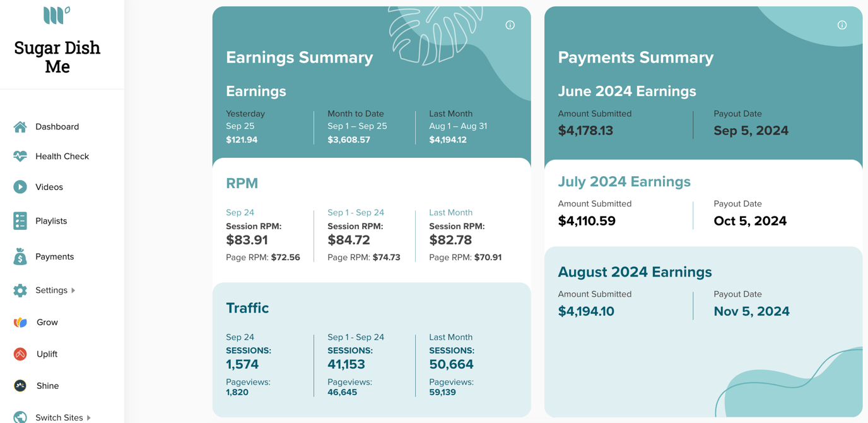Click the Playlists stacked-list icon
The image size is (868, 423).
[20, 220]
